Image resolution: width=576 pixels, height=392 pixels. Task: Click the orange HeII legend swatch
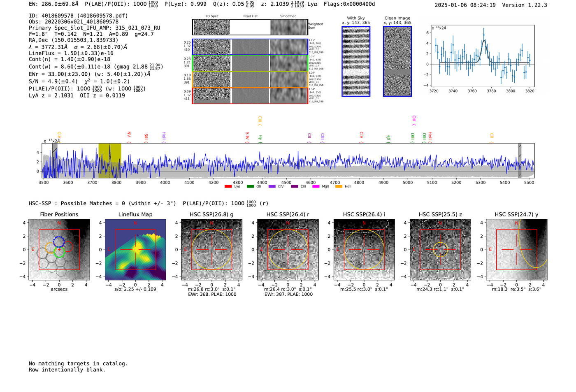[339, 187]
